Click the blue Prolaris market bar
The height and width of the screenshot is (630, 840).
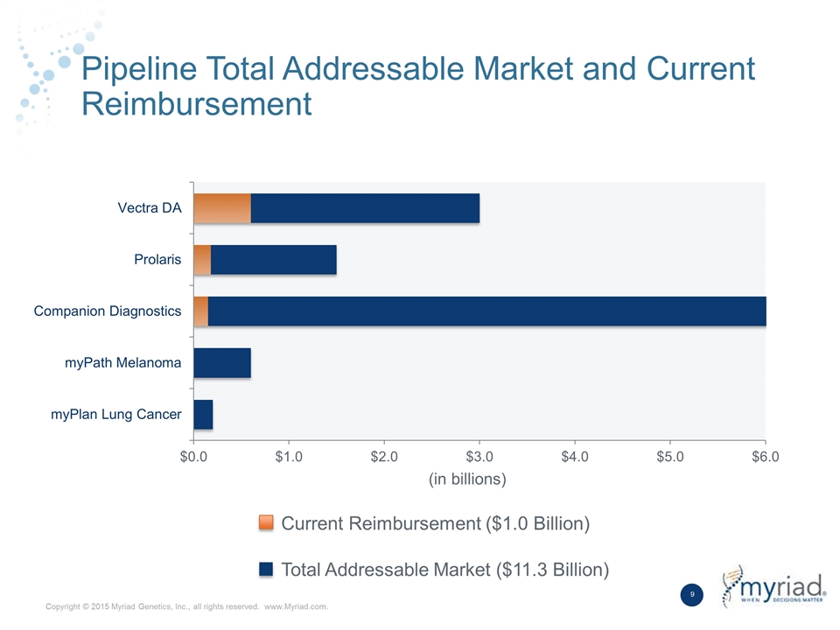tap(274, 260)
